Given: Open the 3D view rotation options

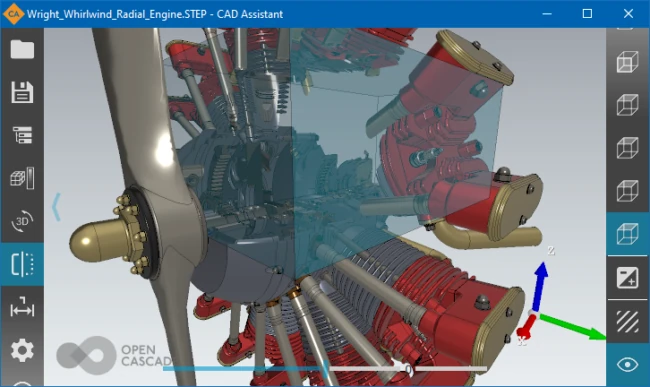Looking at the screenshot, I should (22, 221).
